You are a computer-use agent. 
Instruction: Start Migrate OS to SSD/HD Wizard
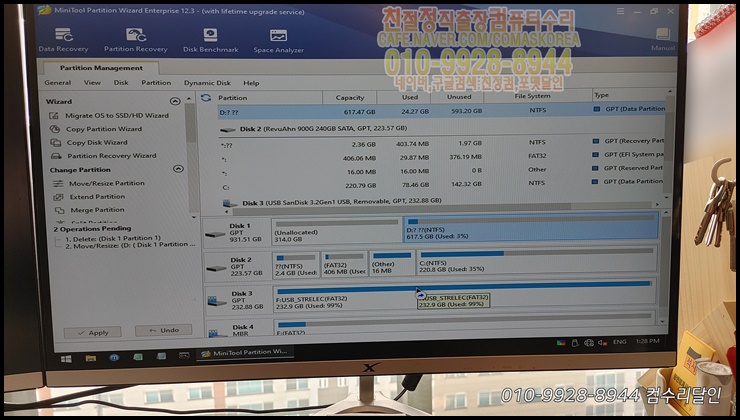pyautogui.click(x=117, y=115)
